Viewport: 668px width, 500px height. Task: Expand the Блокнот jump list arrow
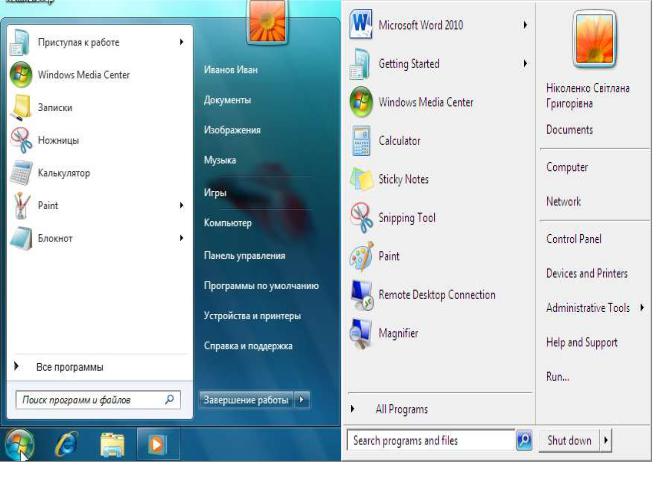[x=181, y=238]
